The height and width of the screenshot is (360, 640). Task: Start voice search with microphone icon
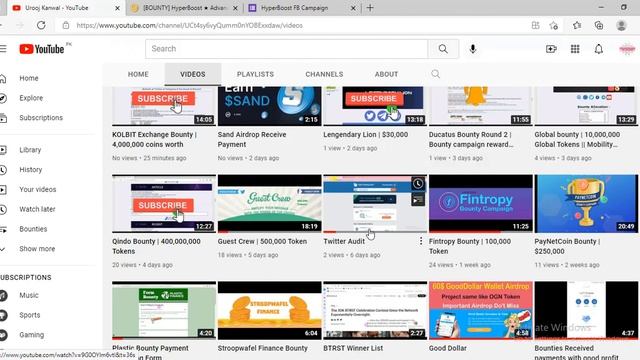[473, 49]
